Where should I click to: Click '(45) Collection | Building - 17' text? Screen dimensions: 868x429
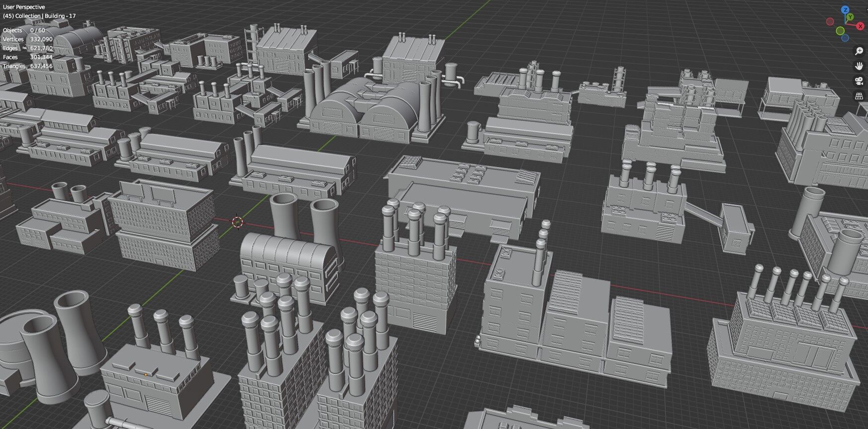point(39,16)
